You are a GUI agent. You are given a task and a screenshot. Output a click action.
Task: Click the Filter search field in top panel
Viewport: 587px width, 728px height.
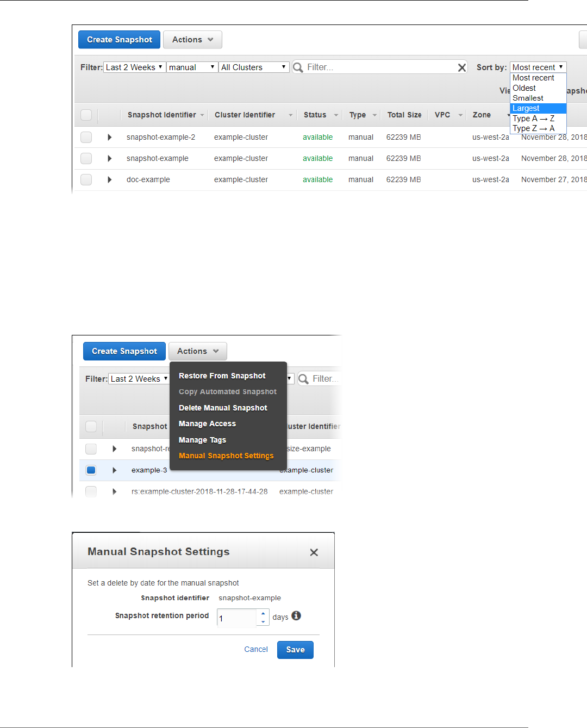(380, 67)
